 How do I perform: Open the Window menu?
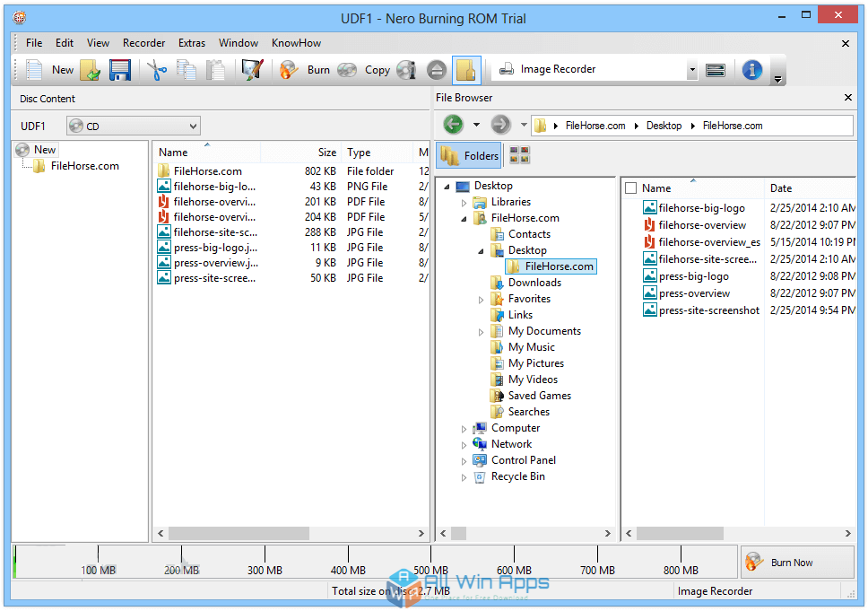(239, 43)
